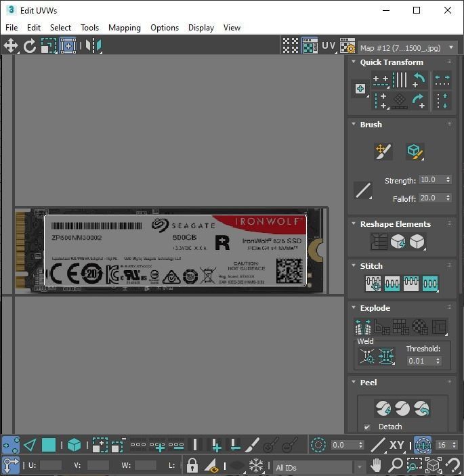Select the Zoom magnifier tool
The width and height of the screenshot is (464, 476).
(x=396, y=464)
